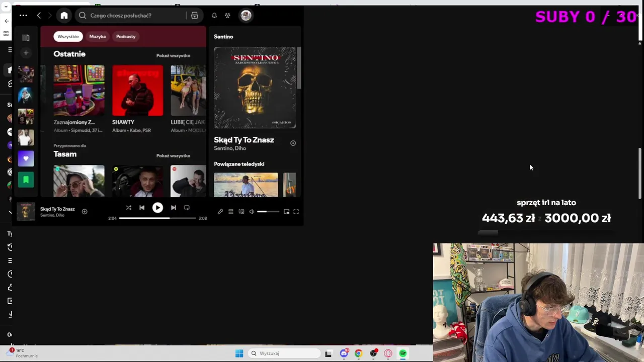Viewport: 644px width, 362px height.
Task: Select the Podcasty filter chip
Action: (126, 36)
